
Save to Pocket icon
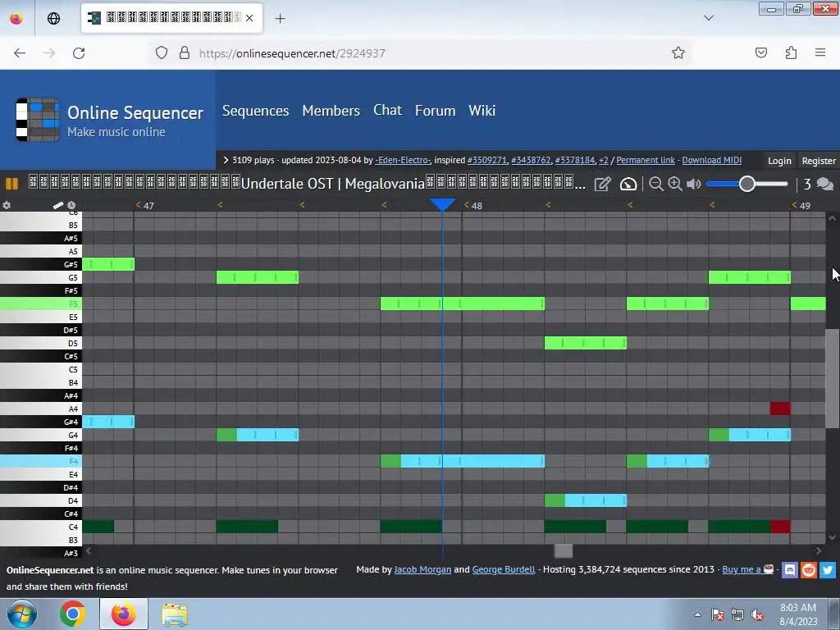(x=761, y=52)
